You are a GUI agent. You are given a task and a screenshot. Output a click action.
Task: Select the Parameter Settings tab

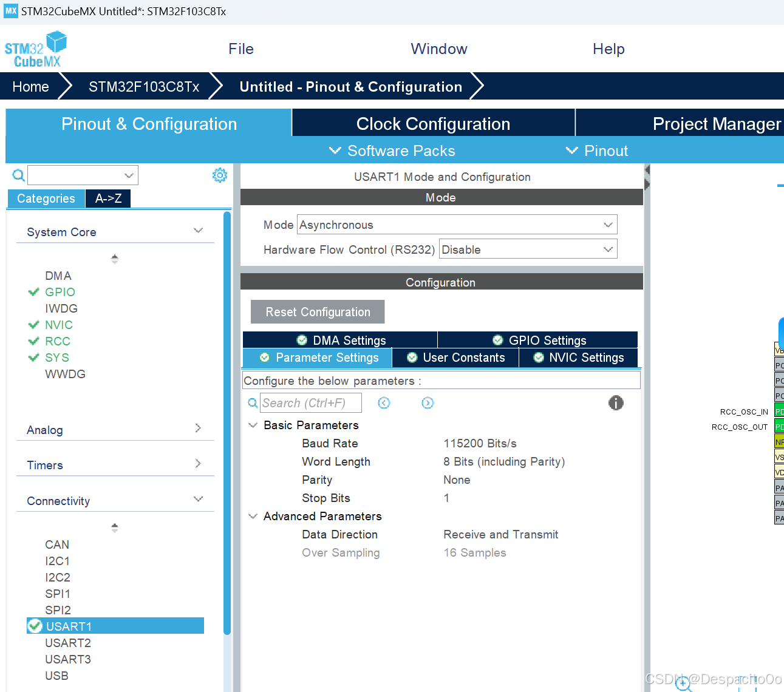[318, 358]
